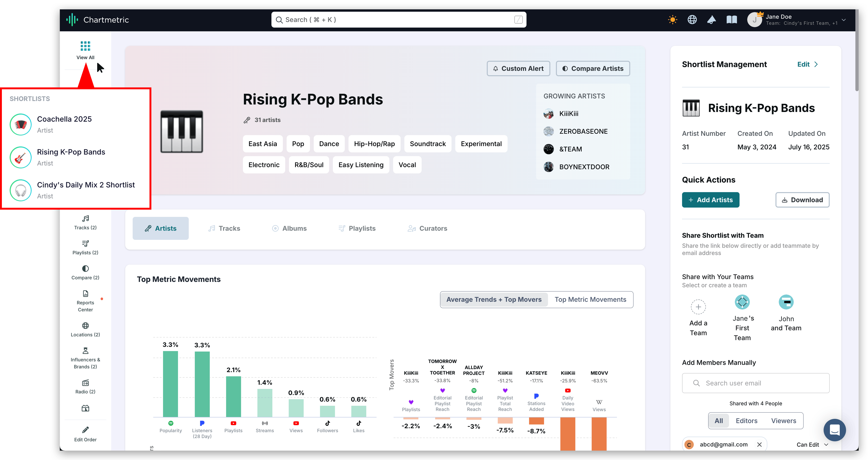The image size is (868, 460).
Task: Open the globe language icon in header
Action: coord(692,20)
